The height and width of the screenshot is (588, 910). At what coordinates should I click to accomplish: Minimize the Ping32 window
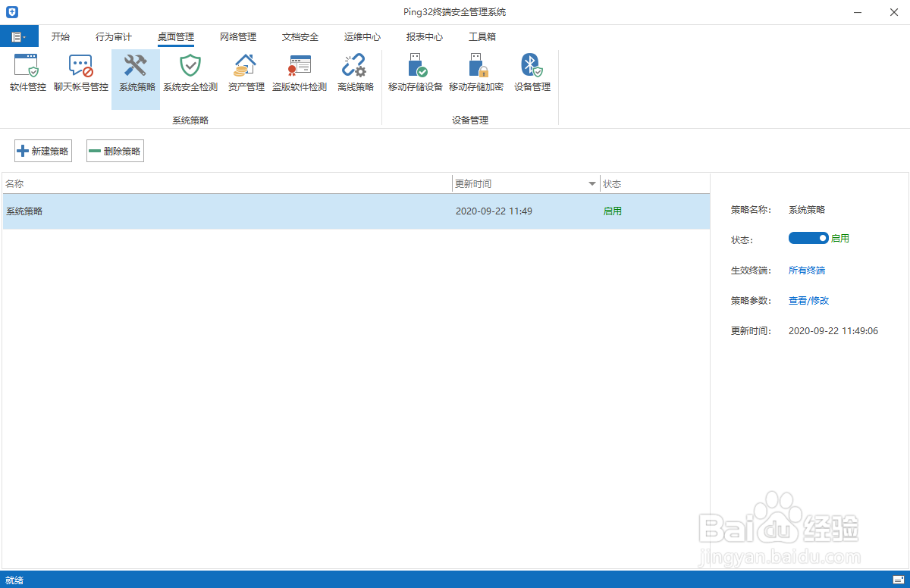click(x=858, y=12)
